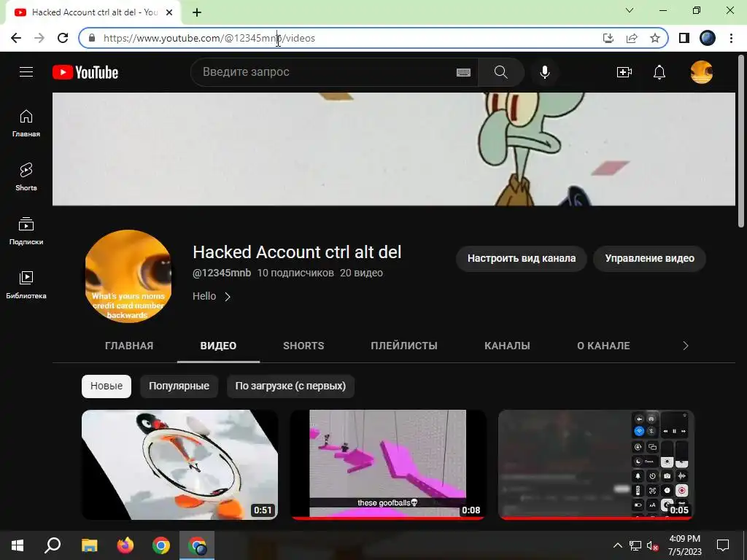Open the account avatar menu
The height and width of the screenshot is (560, 747).
(x=702, y=72)
